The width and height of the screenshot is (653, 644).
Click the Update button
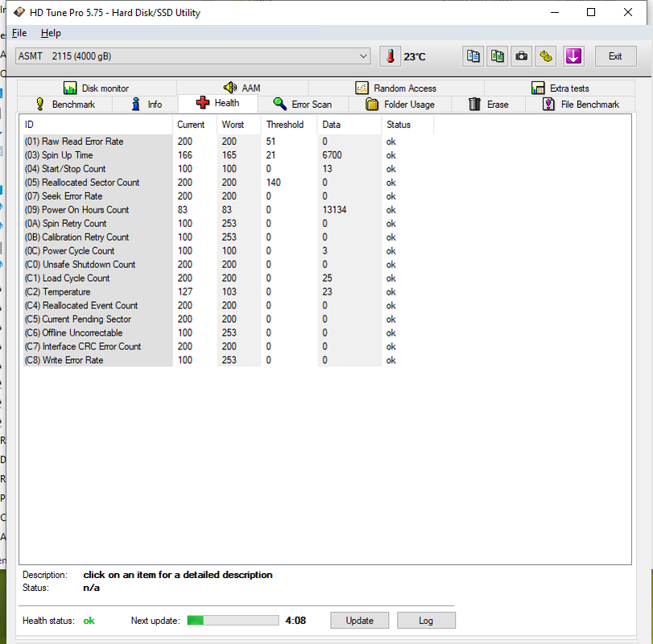[x=359, y=621]
